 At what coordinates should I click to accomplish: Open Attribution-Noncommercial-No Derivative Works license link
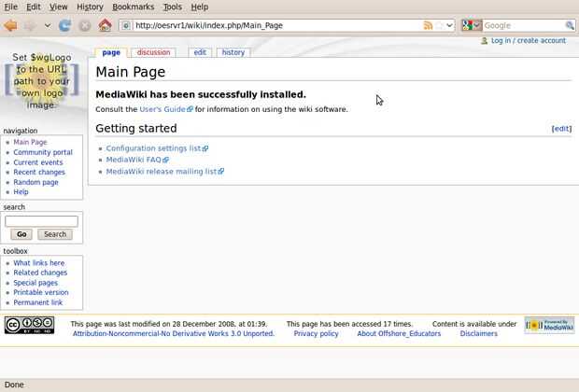[174, 334]
